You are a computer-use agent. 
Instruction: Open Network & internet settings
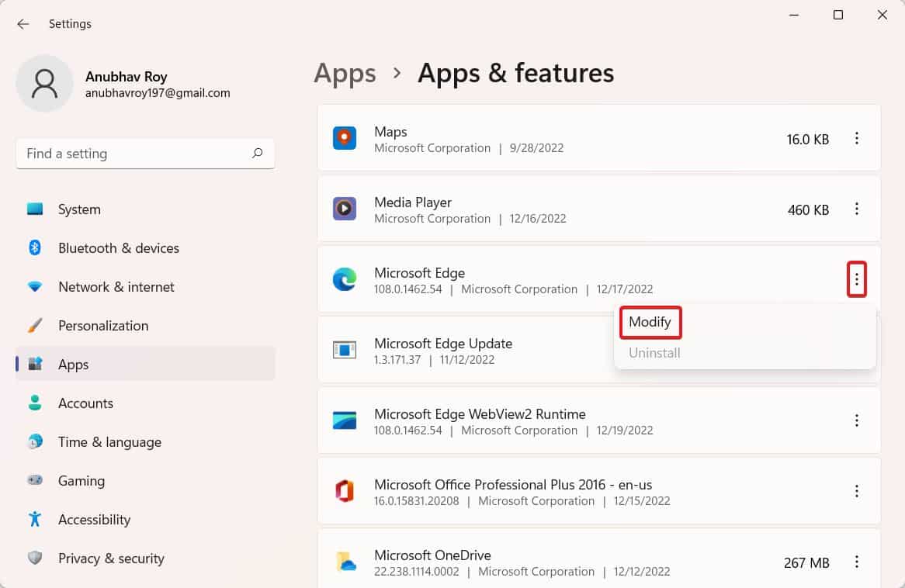click(x=145, y=287)
